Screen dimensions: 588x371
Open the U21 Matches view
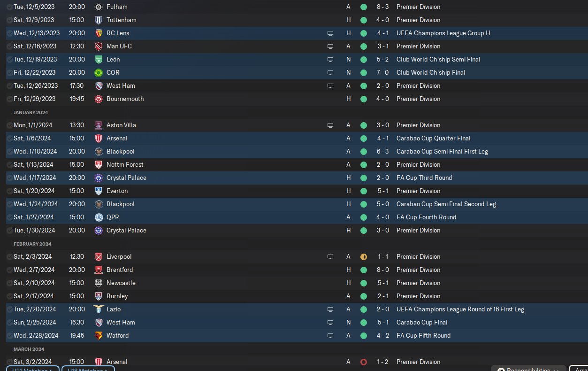tap(33, 368)
